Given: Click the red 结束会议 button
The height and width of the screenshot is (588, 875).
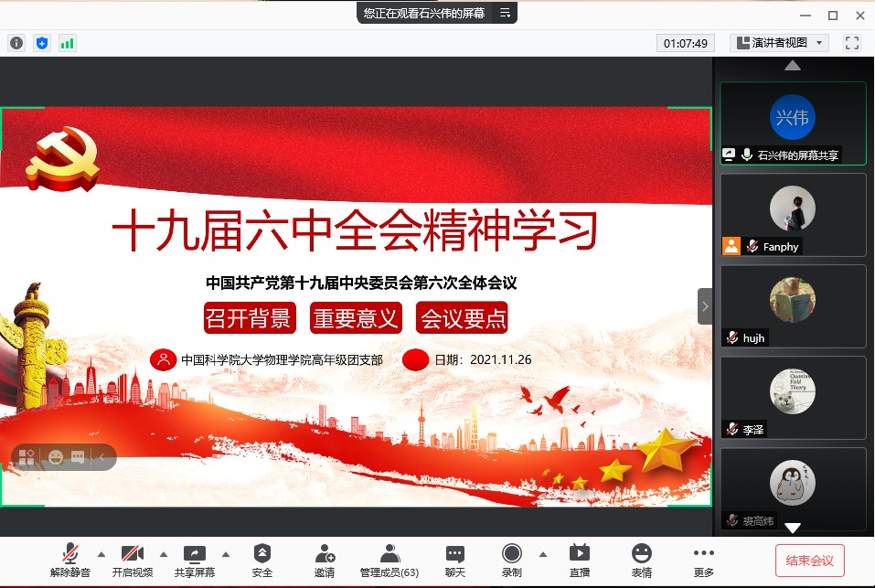Looking at the screenshot, I should pos(809,560).
